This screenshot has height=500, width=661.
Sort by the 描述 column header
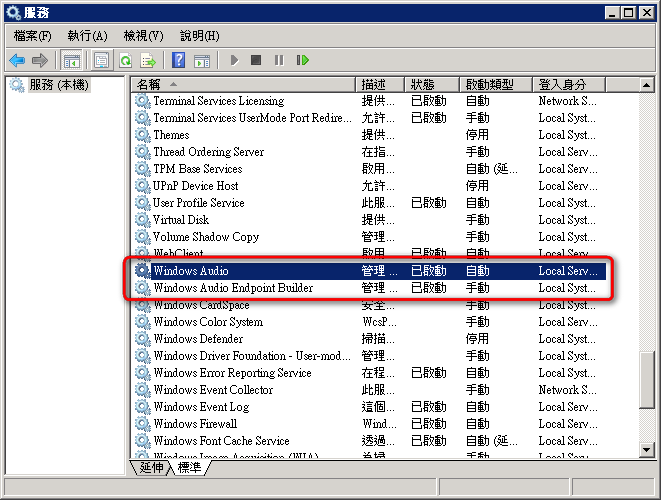point(380,85)
